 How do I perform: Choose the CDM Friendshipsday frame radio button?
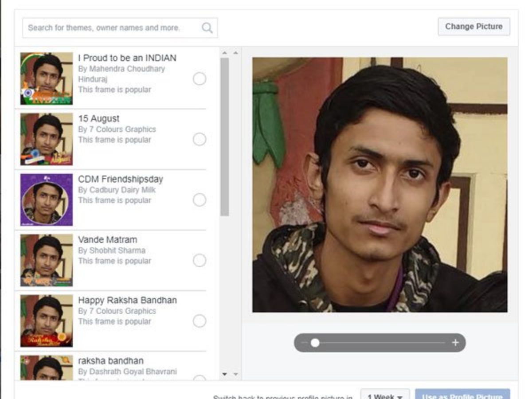pos(199,200)
